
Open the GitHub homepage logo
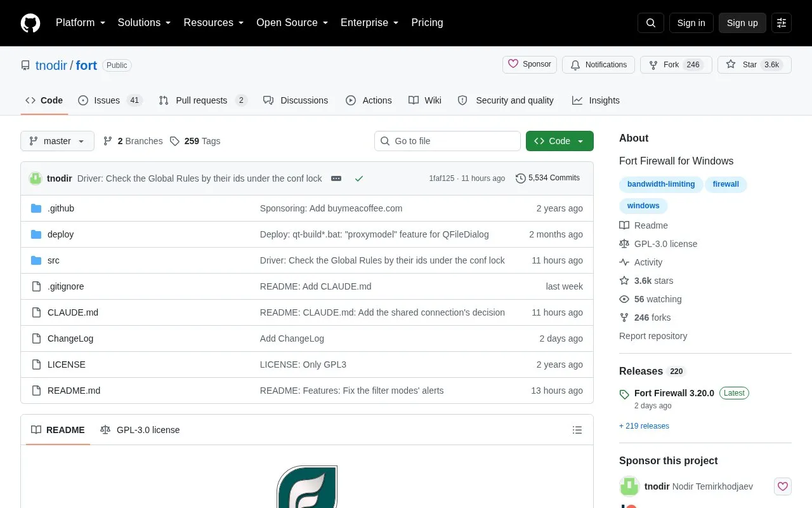[30, 23]
